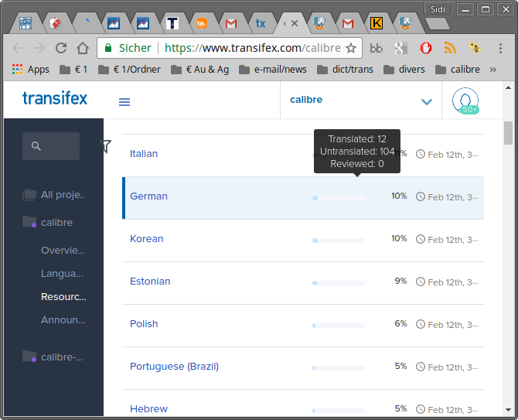Open the e-mail/news bookmark folder

click(x=273, y=70)
